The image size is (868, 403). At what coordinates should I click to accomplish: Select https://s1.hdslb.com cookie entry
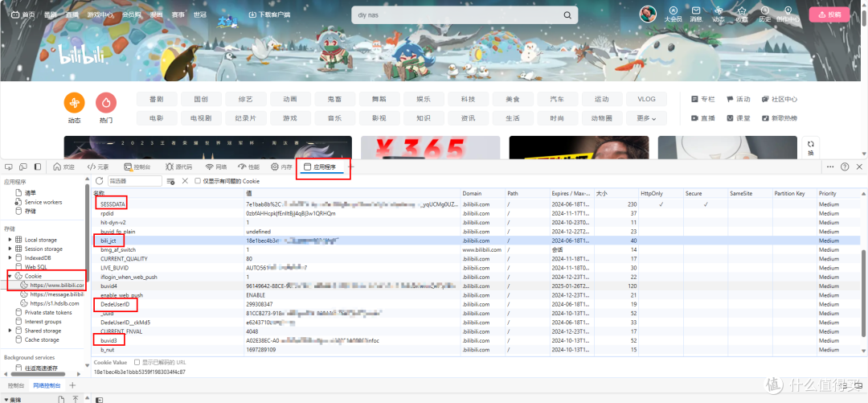[50, 303]
